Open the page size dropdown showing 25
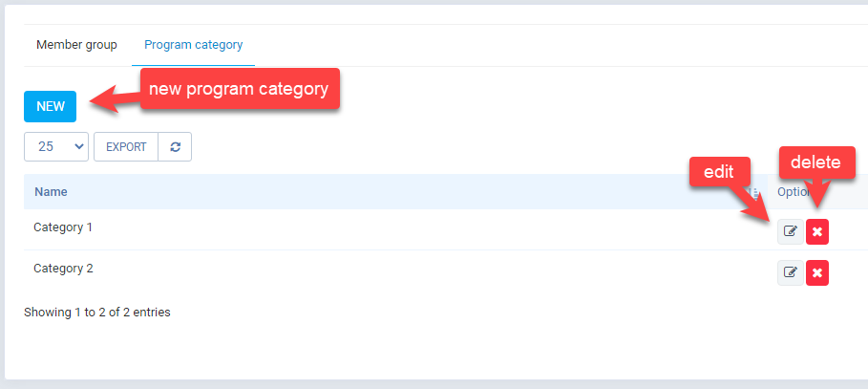The height and width of the screenshot is (389, 868). (56, 147)
